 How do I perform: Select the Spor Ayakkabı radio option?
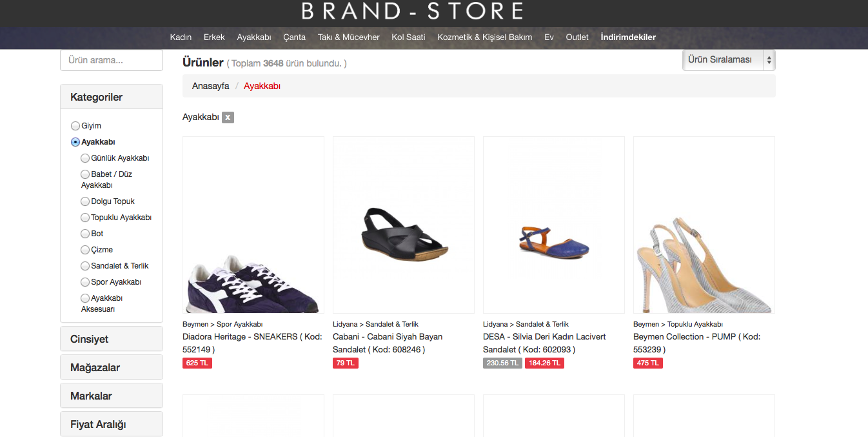pyautogui.click(x=85, y=282)
